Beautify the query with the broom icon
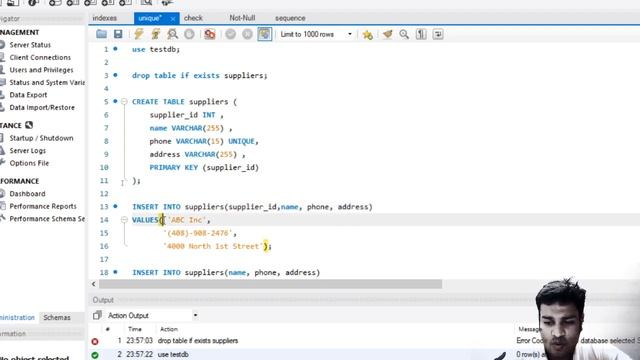This screenshot has width=640, height=360. click(387, 34)
